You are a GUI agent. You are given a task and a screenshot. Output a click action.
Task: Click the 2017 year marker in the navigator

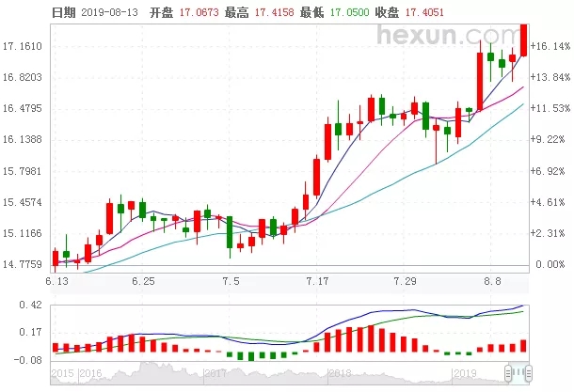tap(215, 374)
